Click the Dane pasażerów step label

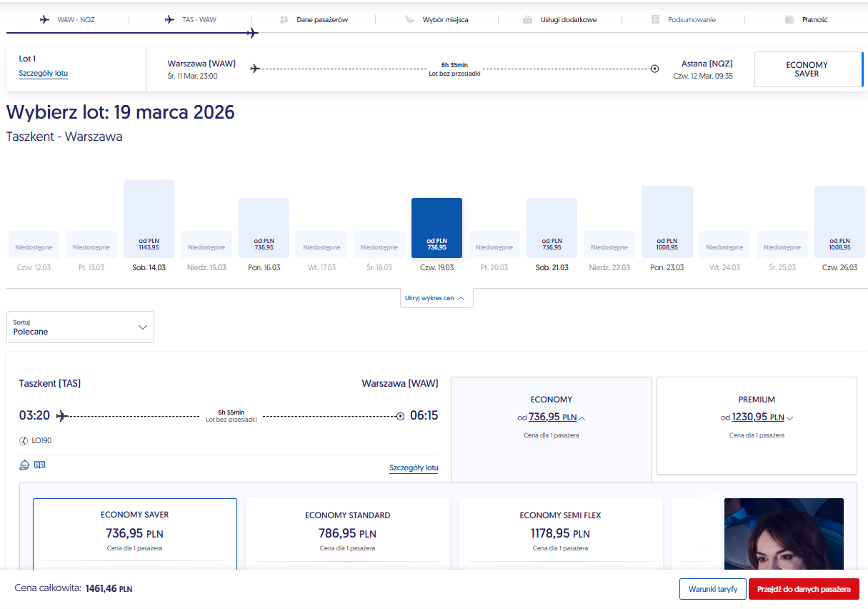(x=322, y=20)
